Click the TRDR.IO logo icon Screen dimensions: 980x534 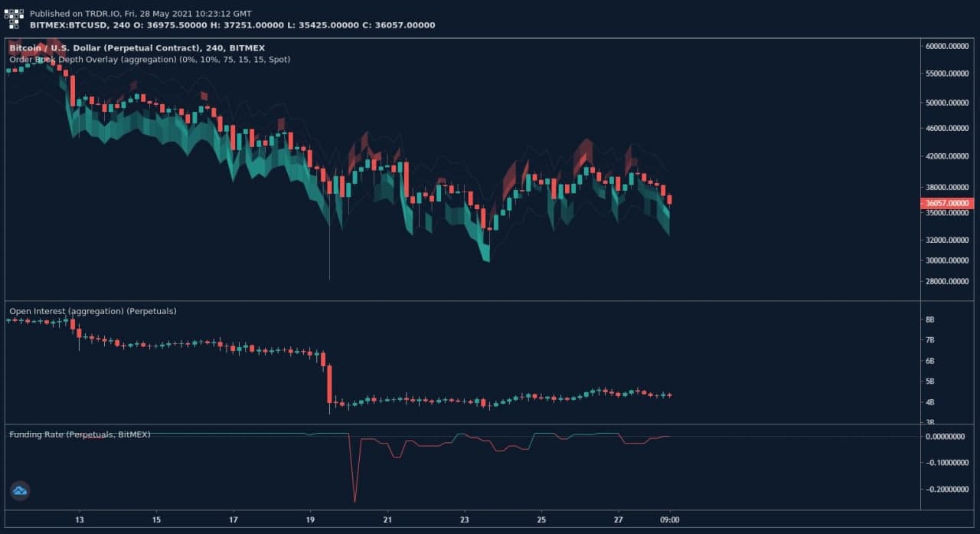(x=15, y=19)
